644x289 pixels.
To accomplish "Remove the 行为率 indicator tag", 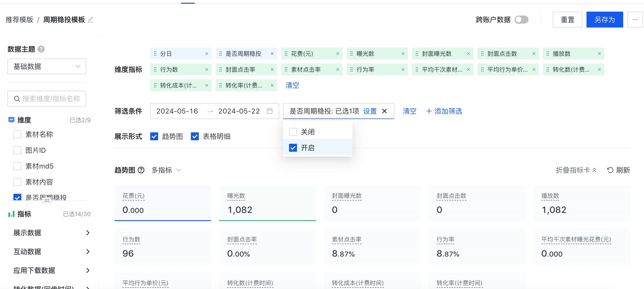I will coord(403,69).
